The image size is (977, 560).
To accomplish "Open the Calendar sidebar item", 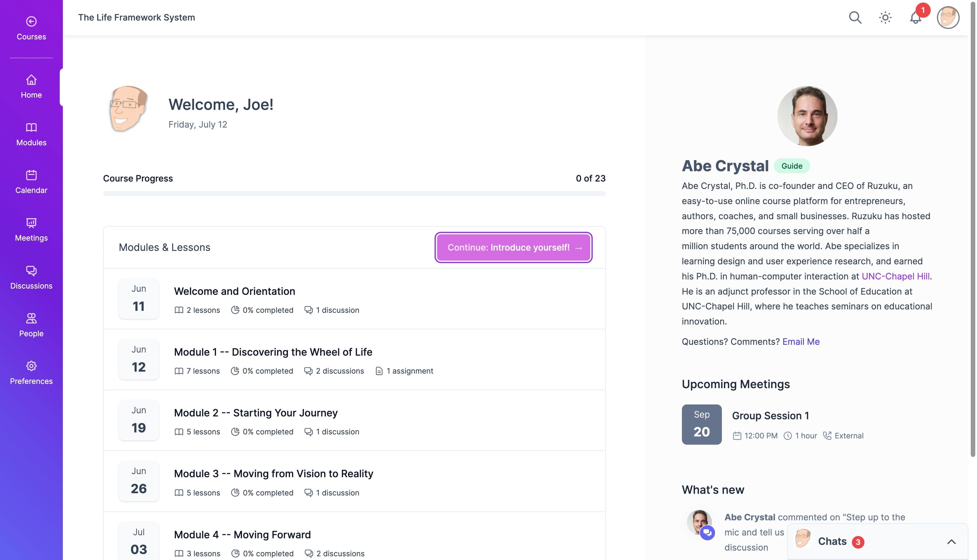I will point(31,182).
